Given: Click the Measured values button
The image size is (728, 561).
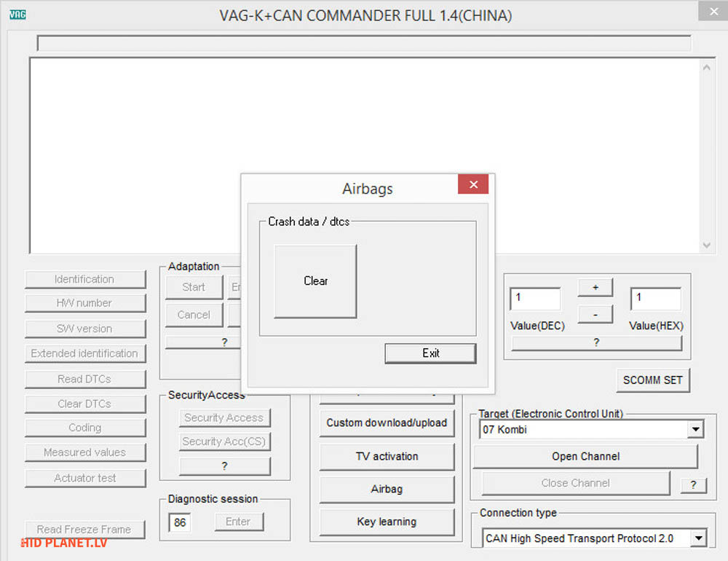Looking at the screenshot, I should coord(85,452).
